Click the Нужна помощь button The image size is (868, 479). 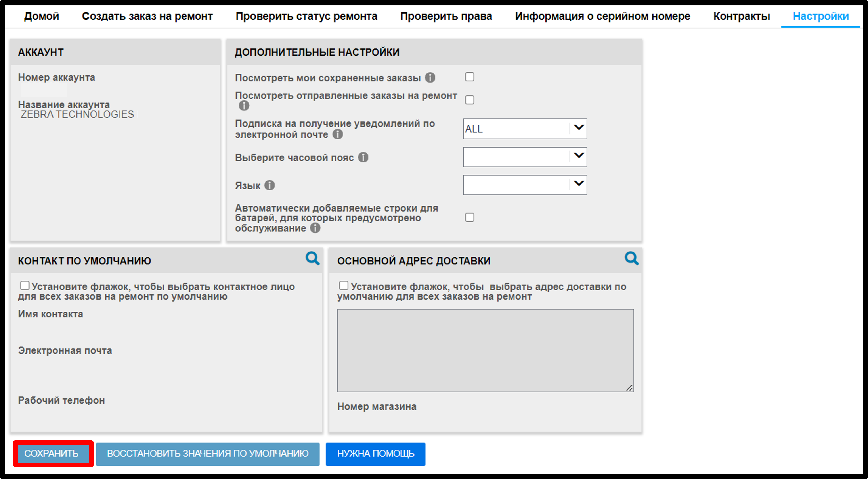click(375, 454)
